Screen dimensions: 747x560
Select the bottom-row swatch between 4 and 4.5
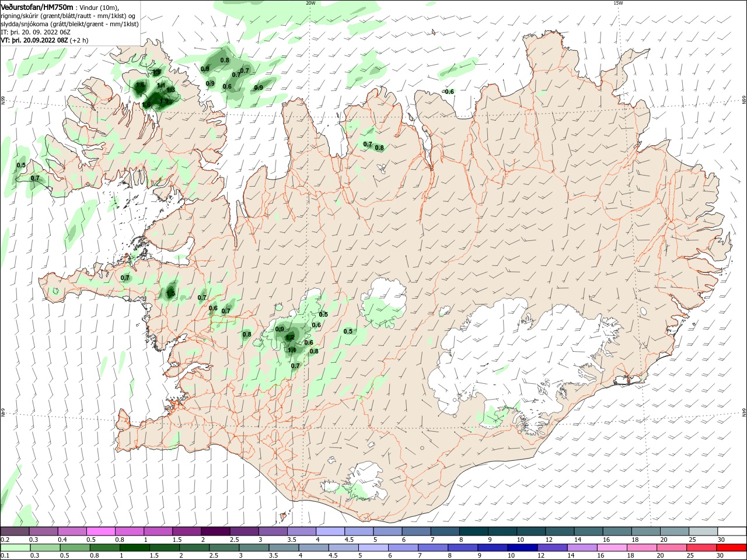(x=313, y=548)
